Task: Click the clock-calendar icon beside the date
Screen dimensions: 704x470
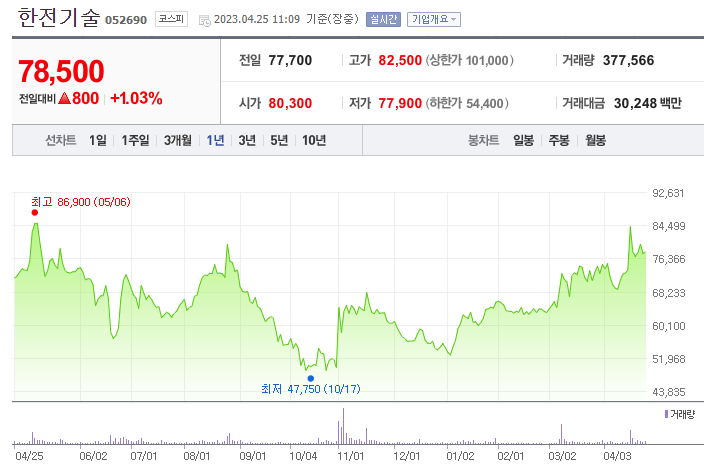Action: tap(204, 20)
